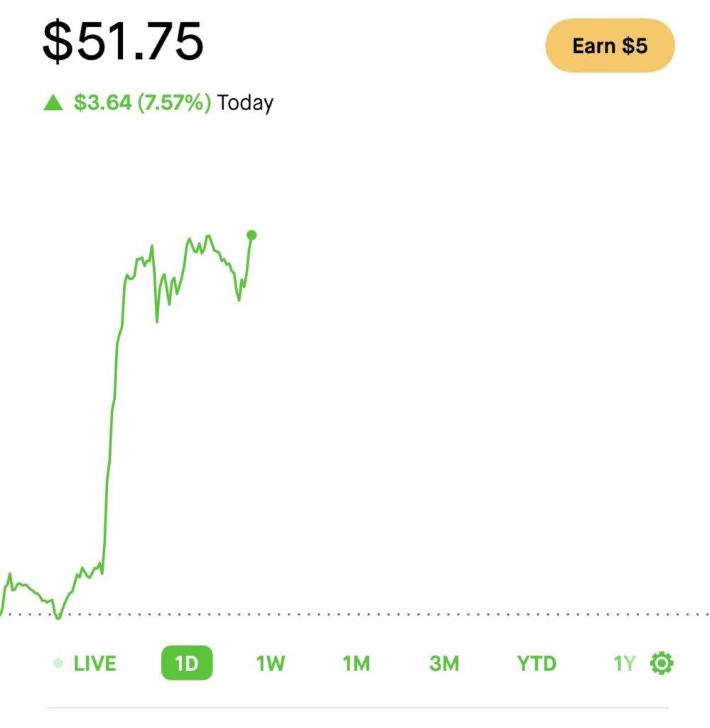
Task: Select the 1D time range
Action: [x=186, y=664]
